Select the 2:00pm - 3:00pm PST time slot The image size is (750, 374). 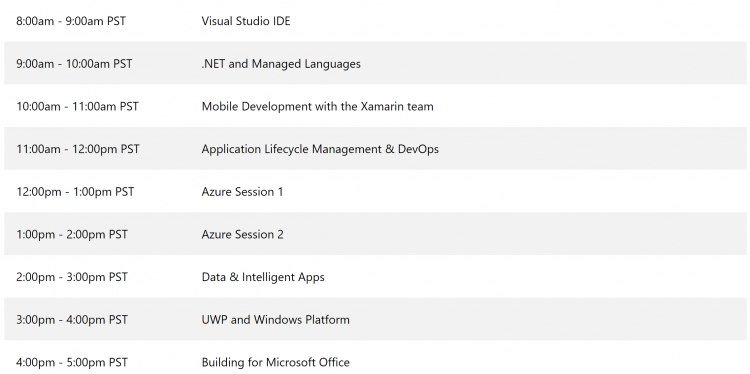(x=72, y=277)
